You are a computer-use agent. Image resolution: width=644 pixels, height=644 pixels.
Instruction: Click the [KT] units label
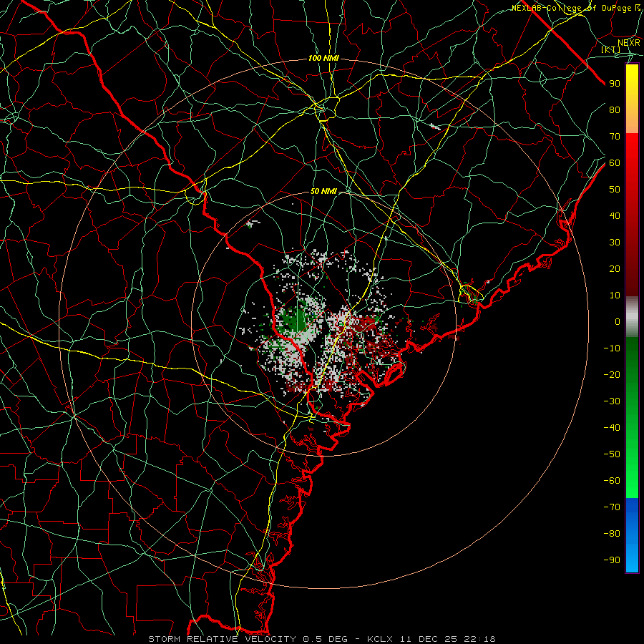(x=611, y=49)
